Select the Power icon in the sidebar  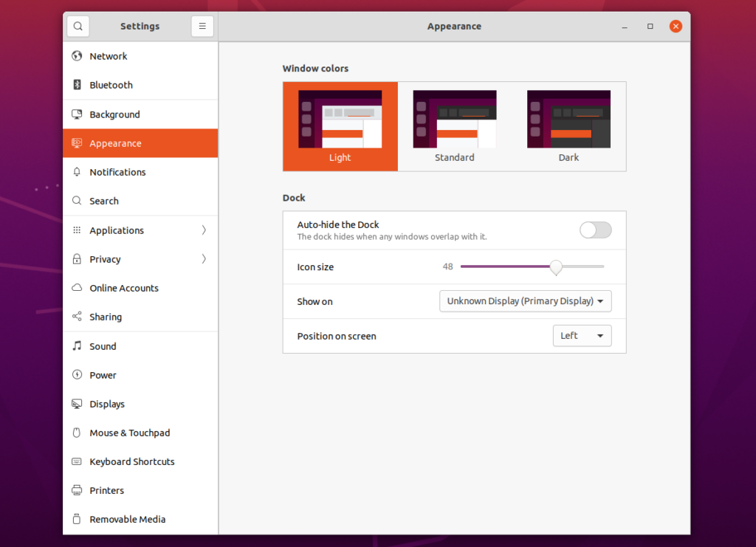click(x=77, y=374)
